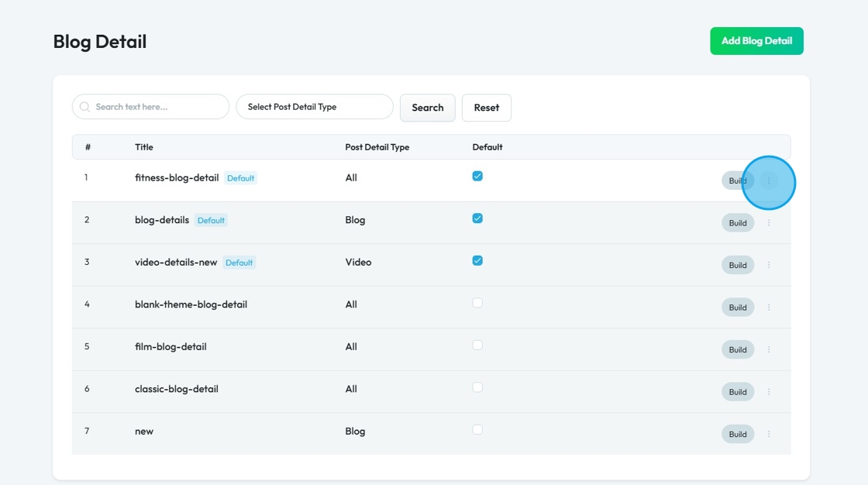Open the three-dot menu for blank-theme-blog-detail

click(769, 308)
